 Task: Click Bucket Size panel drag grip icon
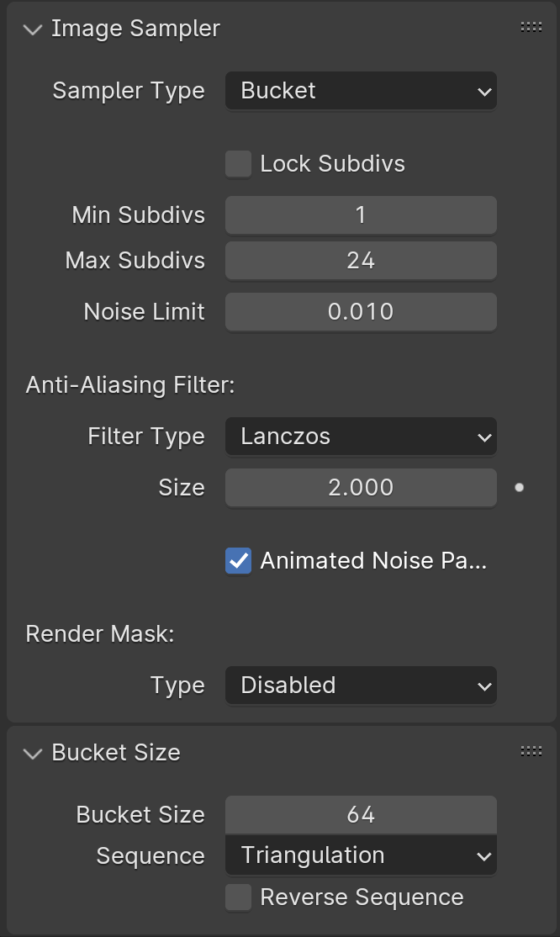[x=531, y=751]
